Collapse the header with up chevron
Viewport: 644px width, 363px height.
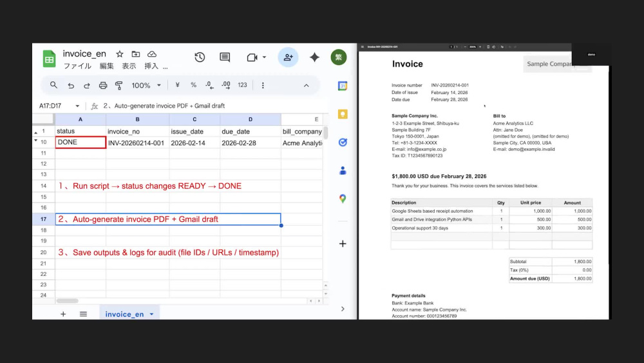click(307, 86)
